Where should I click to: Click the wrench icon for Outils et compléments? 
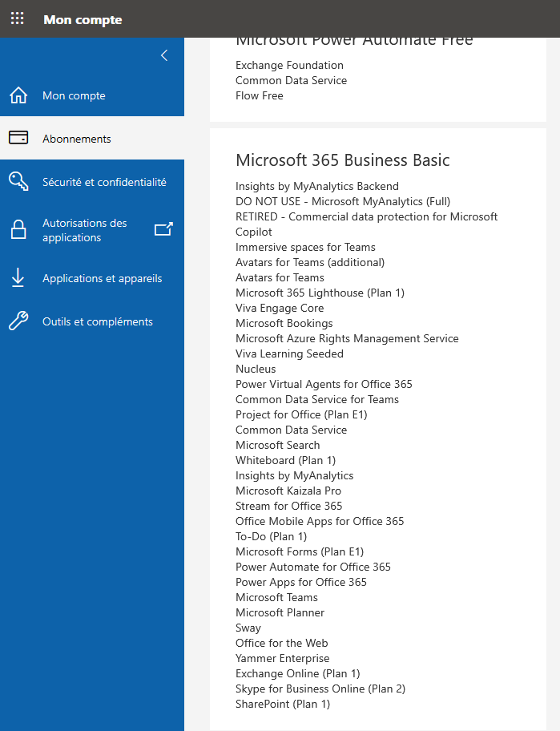(18, 321)
